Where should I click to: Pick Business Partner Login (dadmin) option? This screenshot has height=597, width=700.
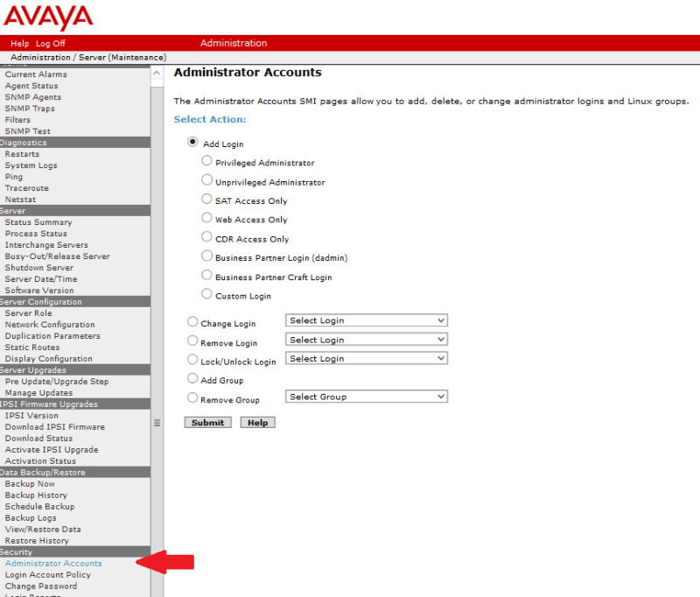click(x=206, y=256)
